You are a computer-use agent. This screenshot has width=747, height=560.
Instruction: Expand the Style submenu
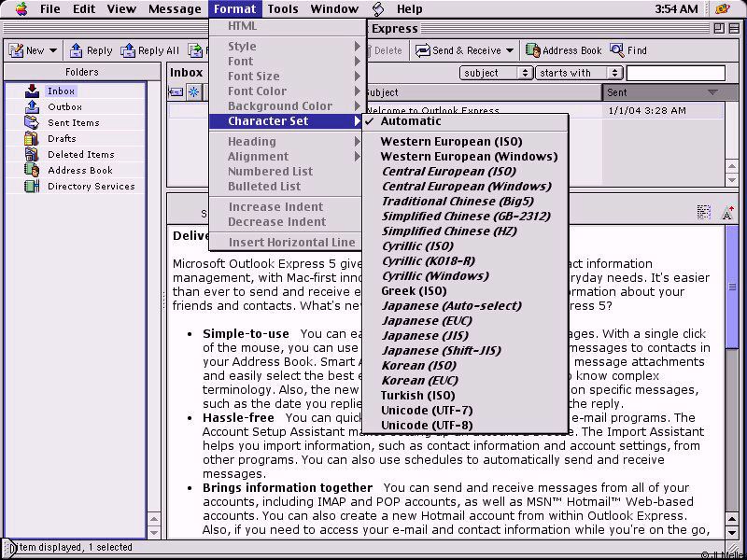(288, 46)
